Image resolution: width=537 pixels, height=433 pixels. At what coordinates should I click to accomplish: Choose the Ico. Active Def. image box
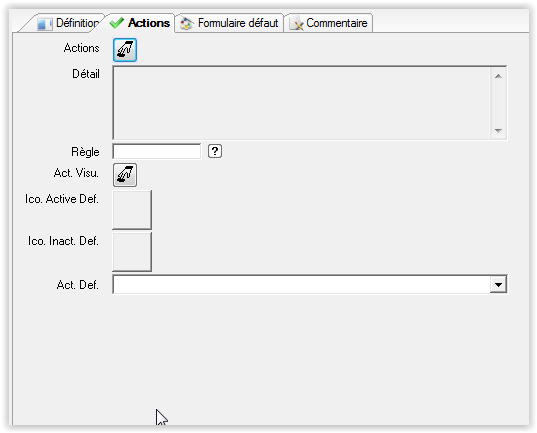click(x=132, y=210)
